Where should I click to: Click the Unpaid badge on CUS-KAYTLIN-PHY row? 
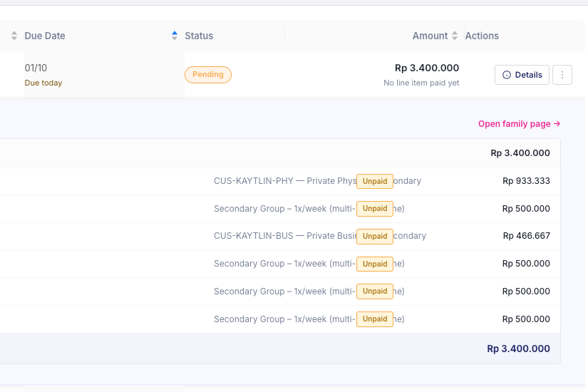(x=375, y=181)
